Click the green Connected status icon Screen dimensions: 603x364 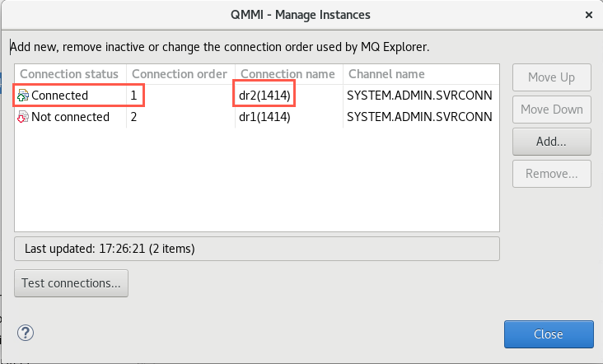23,96
